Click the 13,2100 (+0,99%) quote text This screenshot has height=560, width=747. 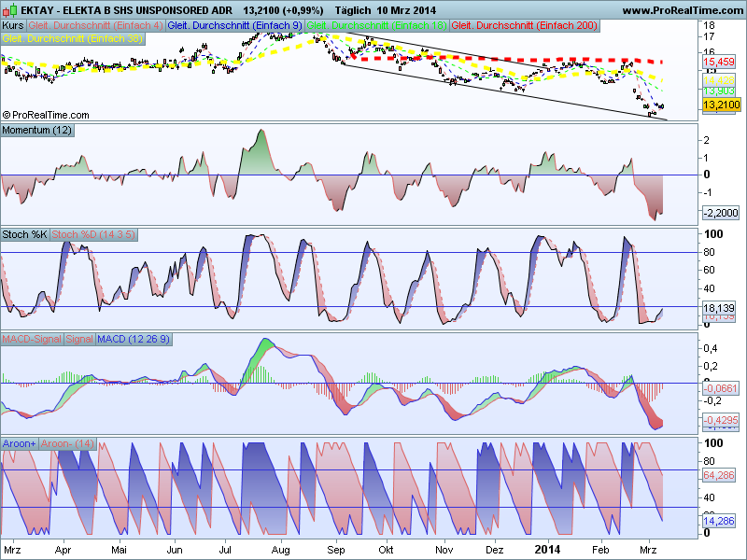[x=283, y=10]
